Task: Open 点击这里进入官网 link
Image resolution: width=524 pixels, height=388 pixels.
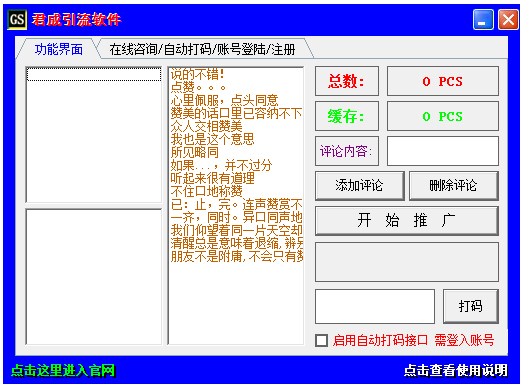Action: pyautogui.click(x=63, y=370)
